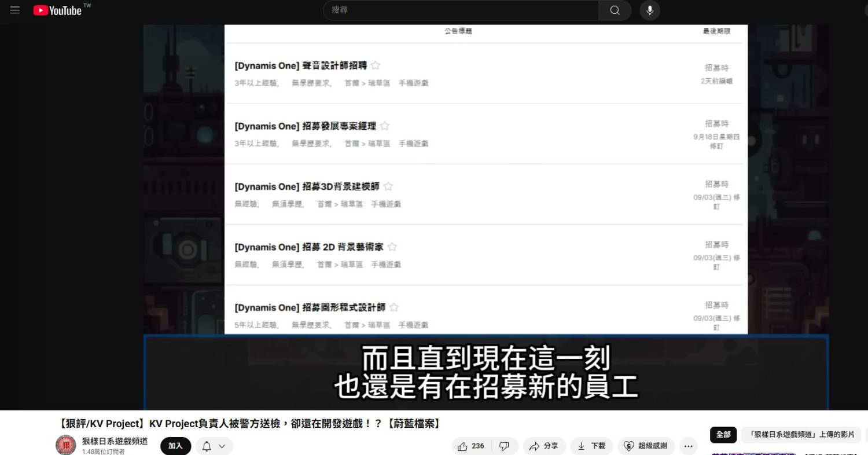This screenshot has height=455, width=868.
Task: Open the hamburger guide menu
Action: [x=15, y=10]
